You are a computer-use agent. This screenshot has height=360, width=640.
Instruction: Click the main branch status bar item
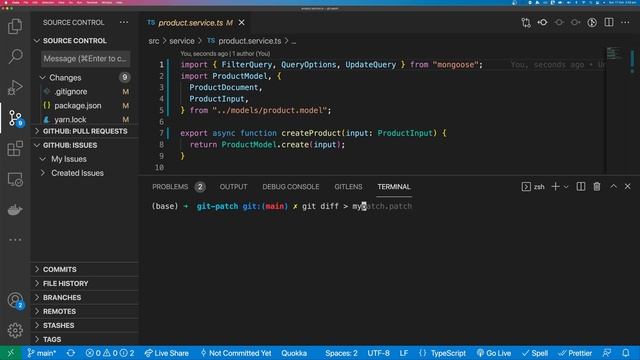[42, 353]
